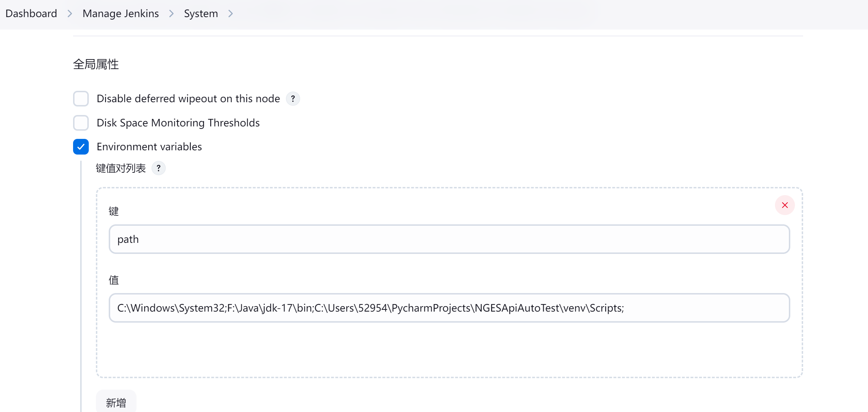Click help icon for Disable deferred wipeout
This screenshot has width=868, height=412.
[293, 99]
